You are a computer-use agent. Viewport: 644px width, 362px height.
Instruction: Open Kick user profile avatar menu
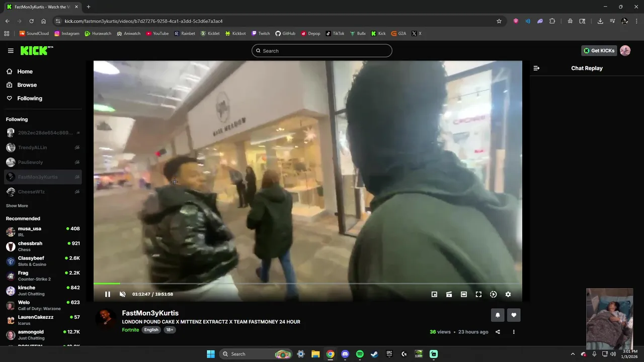pos(625,50)
